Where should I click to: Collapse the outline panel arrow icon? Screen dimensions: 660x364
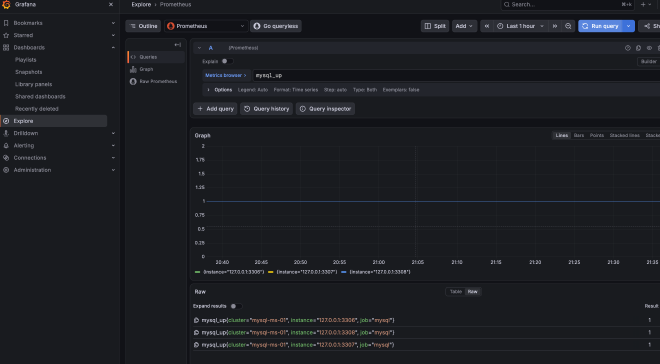point(178,45)
